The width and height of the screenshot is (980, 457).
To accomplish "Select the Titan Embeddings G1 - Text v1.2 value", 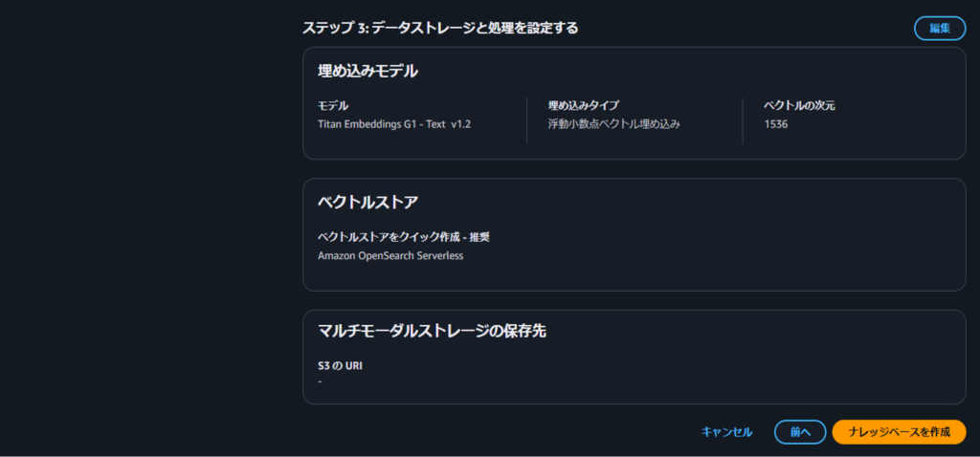I will click(394, 124).
